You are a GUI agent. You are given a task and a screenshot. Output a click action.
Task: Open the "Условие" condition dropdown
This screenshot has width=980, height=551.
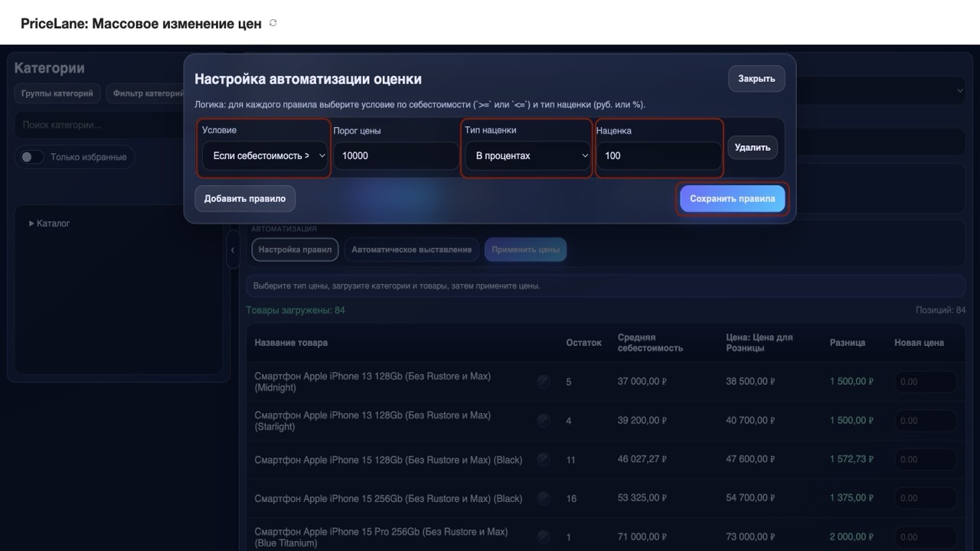tap(264, 155)
